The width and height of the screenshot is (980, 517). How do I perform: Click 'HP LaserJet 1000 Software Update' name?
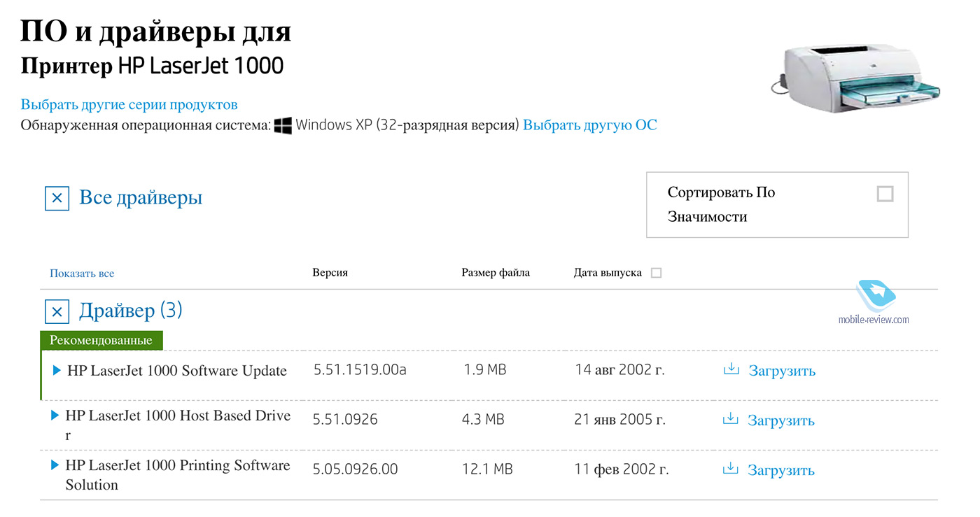177,371
